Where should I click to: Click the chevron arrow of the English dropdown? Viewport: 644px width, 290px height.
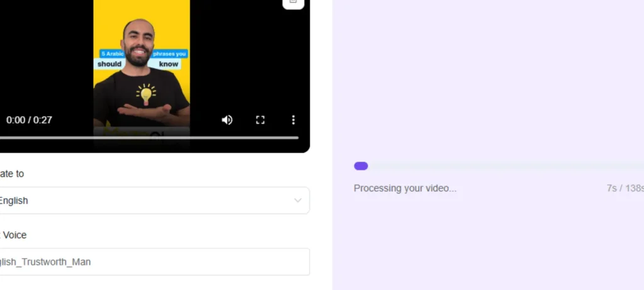click(x=297, y=201)
